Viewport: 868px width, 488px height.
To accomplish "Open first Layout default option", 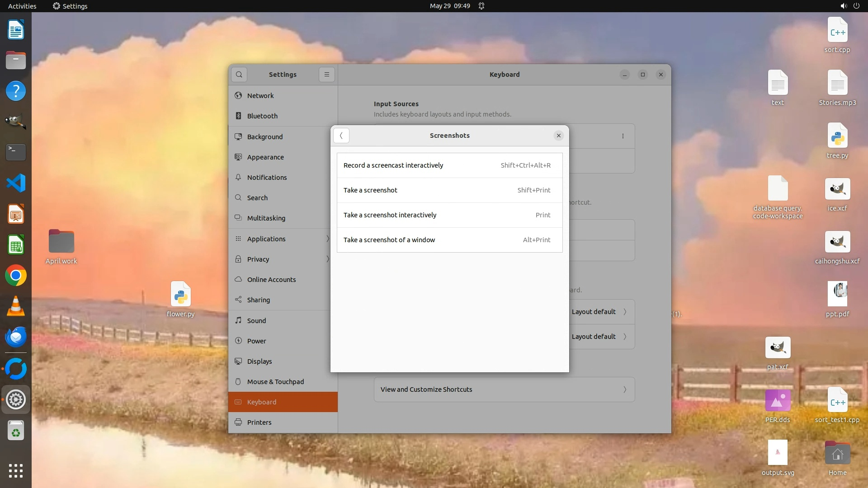I will [x=599, y=312].
